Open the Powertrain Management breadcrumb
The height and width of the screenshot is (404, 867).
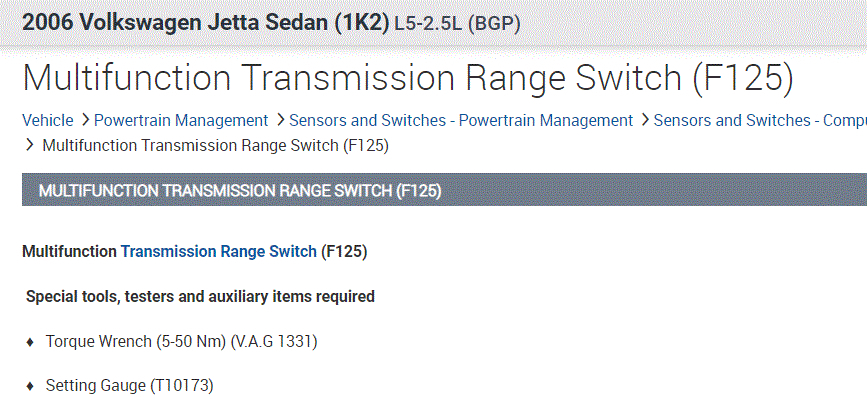[181, 120]
